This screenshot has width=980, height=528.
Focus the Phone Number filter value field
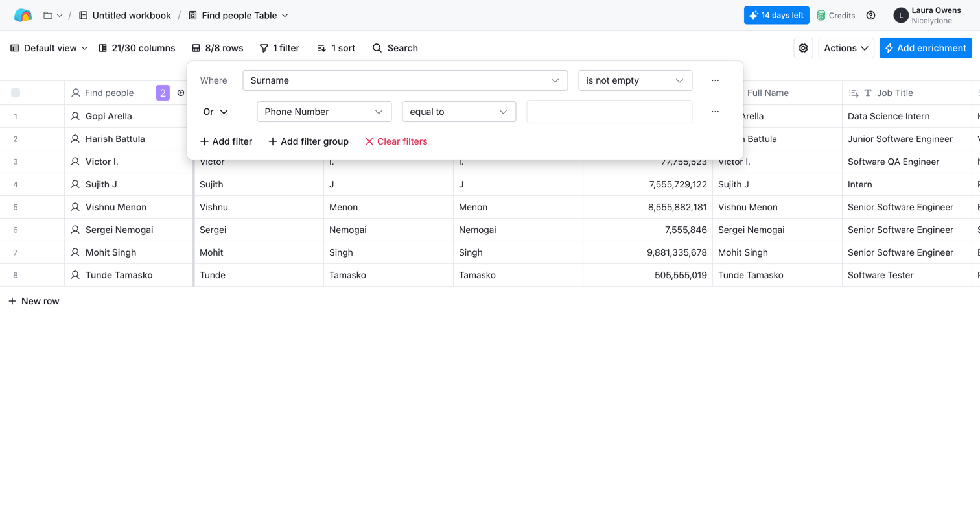click(609, 112)
